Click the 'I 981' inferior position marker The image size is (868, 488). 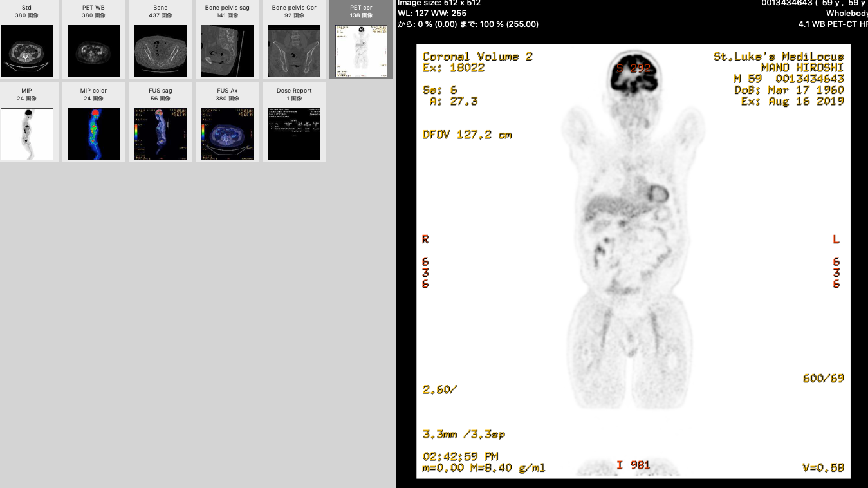click(x=633, y=465)
